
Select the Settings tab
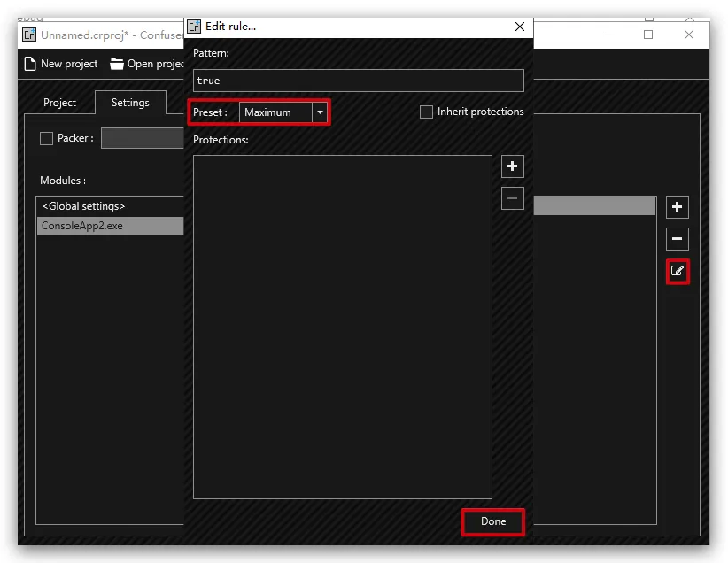point(130,103)
